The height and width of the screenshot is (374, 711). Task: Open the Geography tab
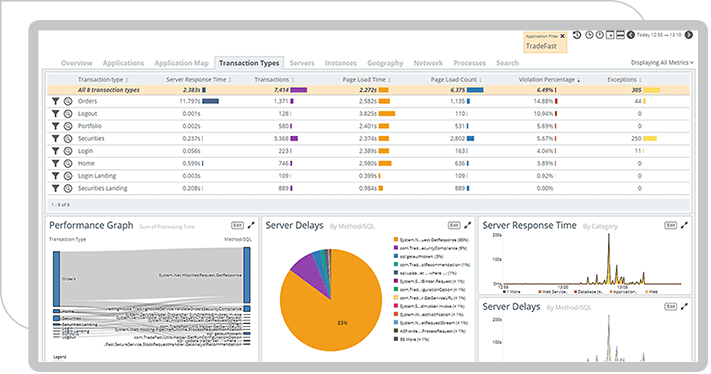pos(385,63)
